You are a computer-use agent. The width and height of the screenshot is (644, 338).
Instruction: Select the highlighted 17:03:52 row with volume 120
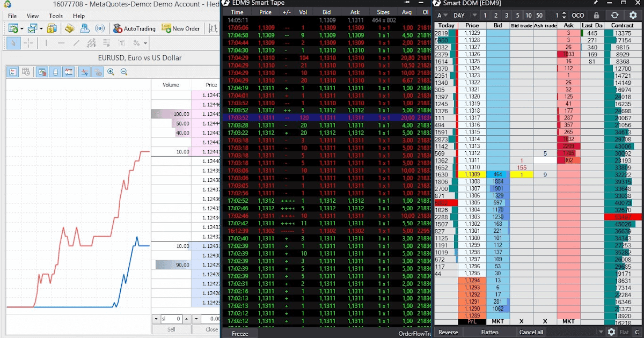click(326, 117)
